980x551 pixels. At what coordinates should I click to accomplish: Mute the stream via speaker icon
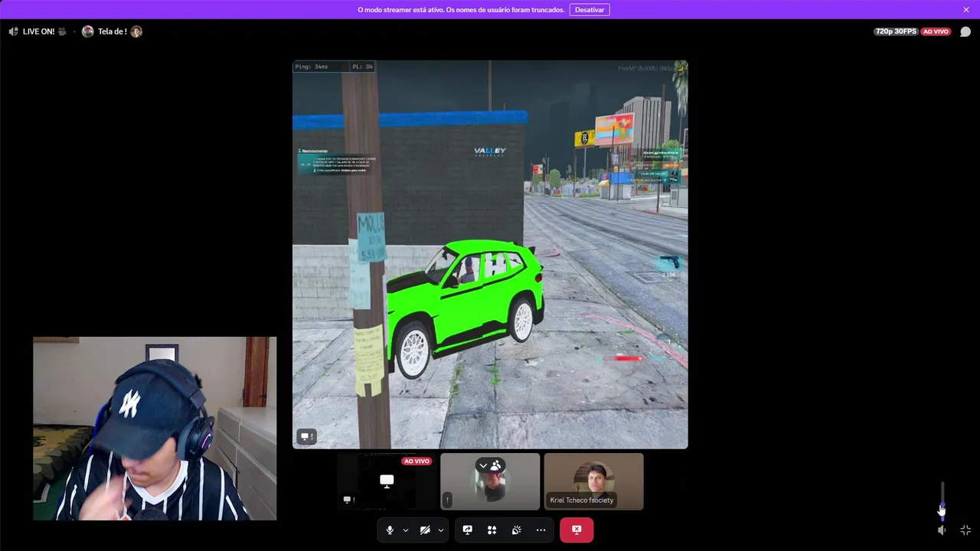point(942,530)
